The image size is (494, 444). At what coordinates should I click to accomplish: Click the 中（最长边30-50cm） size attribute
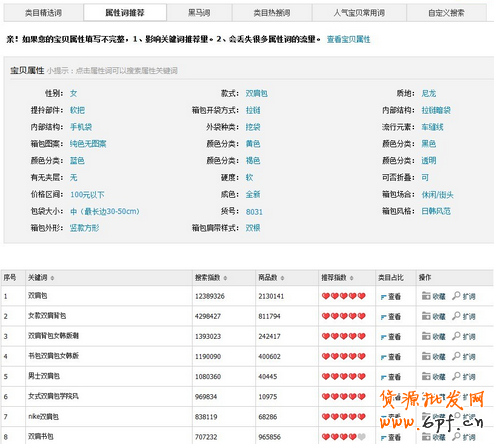tap(105, 211)
